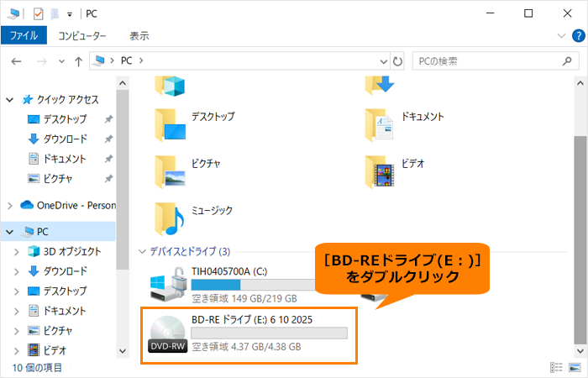
Task: Switch to large icons view icon
Action: point(575,367)
